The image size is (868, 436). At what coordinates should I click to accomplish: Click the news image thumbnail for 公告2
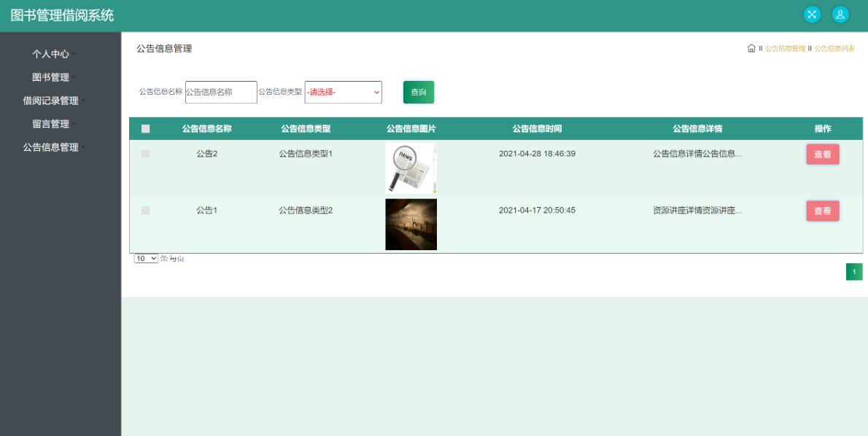click(x=411, y=168)
